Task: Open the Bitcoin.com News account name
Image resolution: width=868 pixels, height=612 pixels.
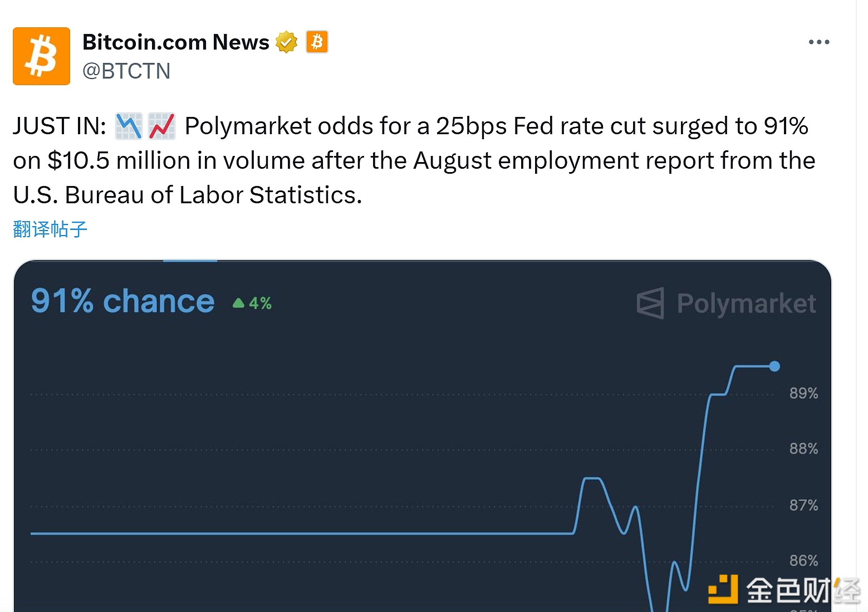Action: pos(175,42)
